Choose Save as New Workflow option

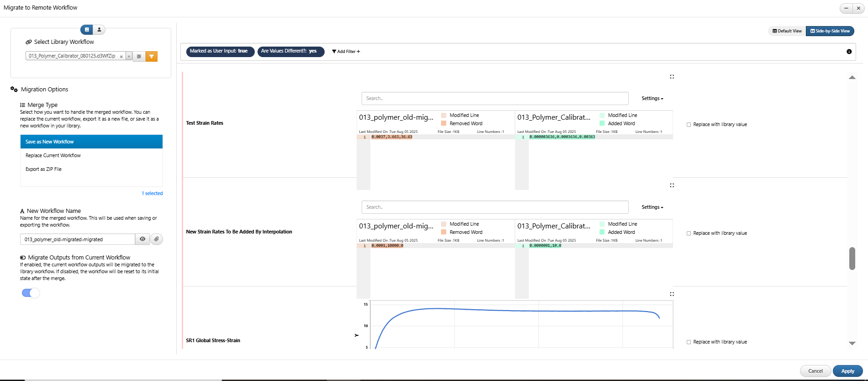(x=91, y=142)
